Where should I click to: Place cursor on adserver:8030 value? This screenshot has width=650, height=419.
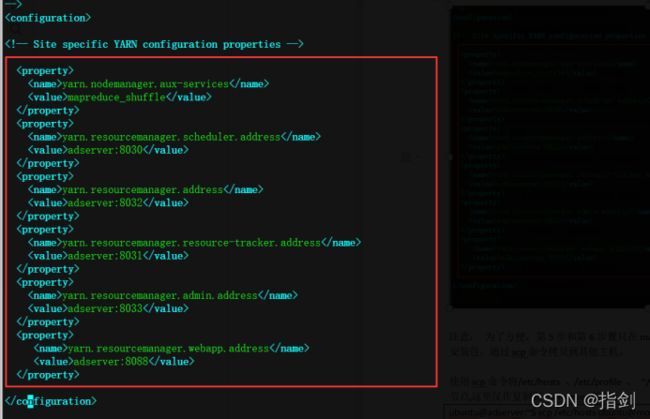105,150
